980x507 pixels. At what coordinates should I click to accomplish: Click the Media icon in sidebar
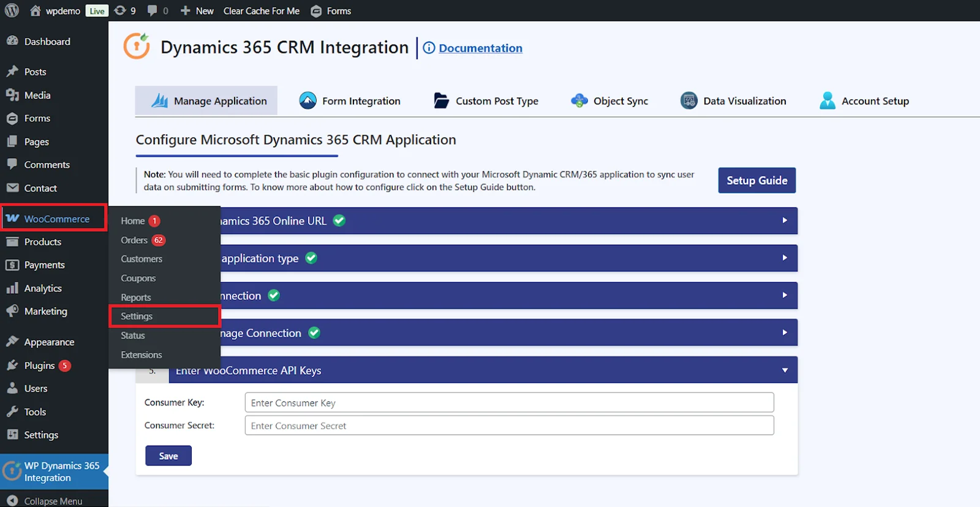click(12, 95)
